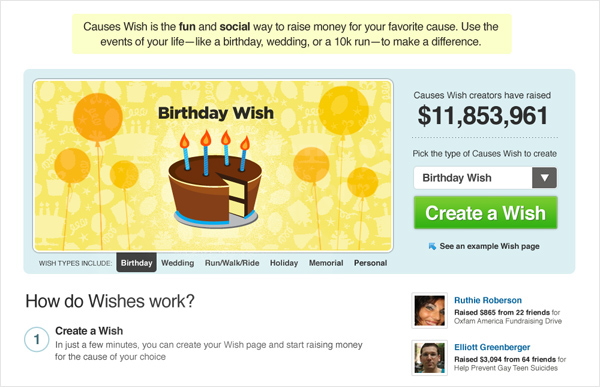
Task: Click the flag icon beside See an example
Action: (x=432, y=246)
